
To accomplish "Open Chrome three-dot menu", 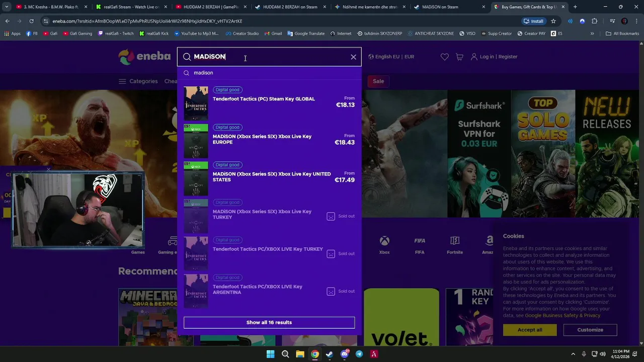I will [x=637, y=21].
